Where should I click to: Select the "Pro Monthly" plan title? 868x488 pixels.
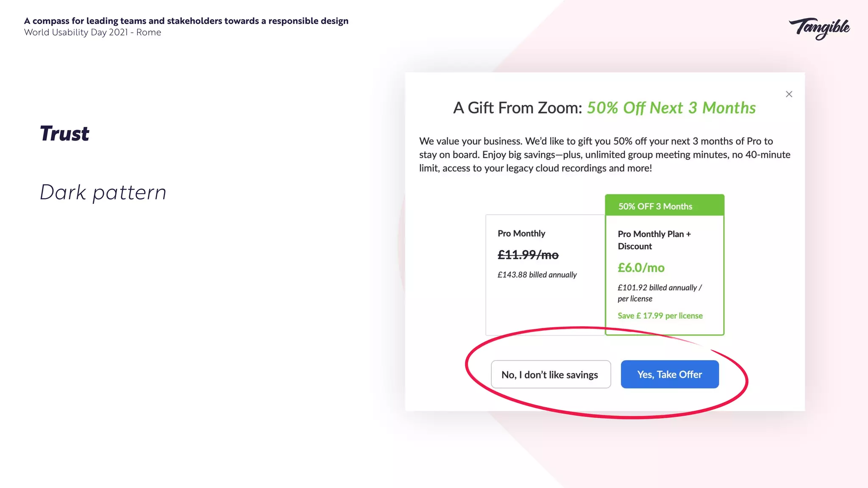tap(521, 233)
